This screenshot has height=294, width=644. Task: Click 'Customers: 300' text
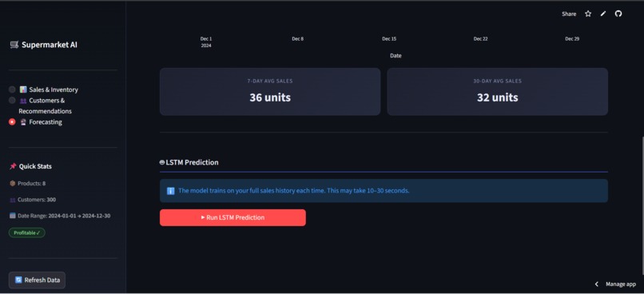[x=37, y=200]
